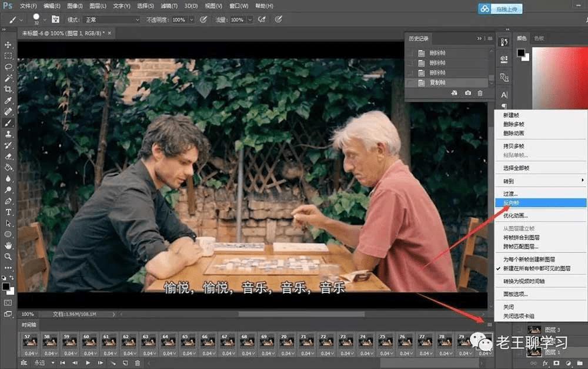Go to the first frame
The height and width of the screenshot is (369, 588).
[63, 363]
